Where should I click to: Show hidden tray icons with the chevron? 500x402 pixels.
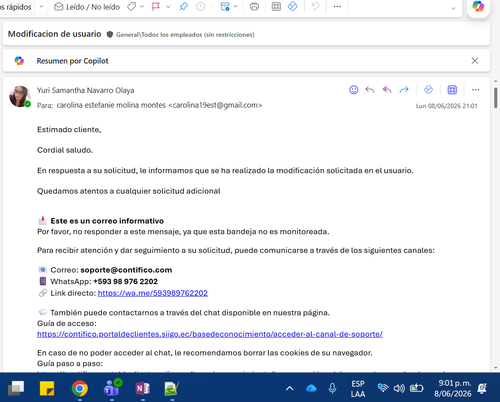click(290, 388)
